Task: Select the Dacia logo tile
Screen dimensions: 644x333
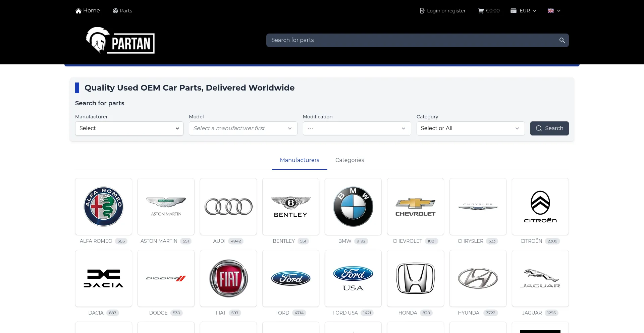Action: (104, 278)
